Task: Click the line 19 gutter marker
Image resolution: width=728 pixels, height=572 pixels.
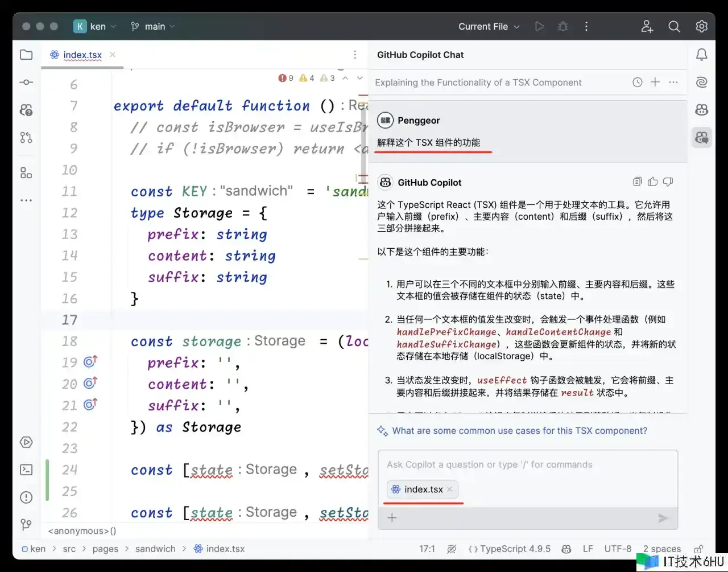Action: [x=90, y=361]
